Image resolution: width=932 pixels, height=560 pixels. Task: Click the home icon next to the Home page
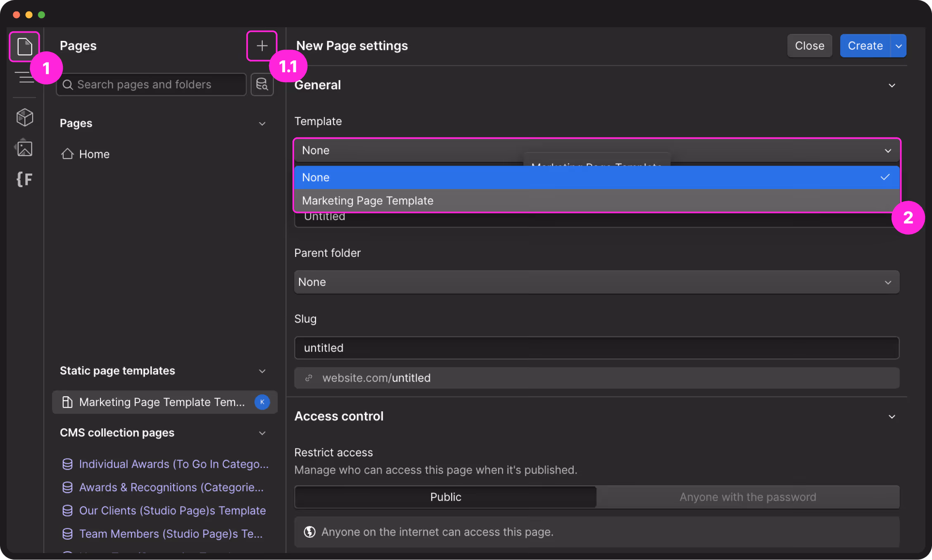(68, 154)
